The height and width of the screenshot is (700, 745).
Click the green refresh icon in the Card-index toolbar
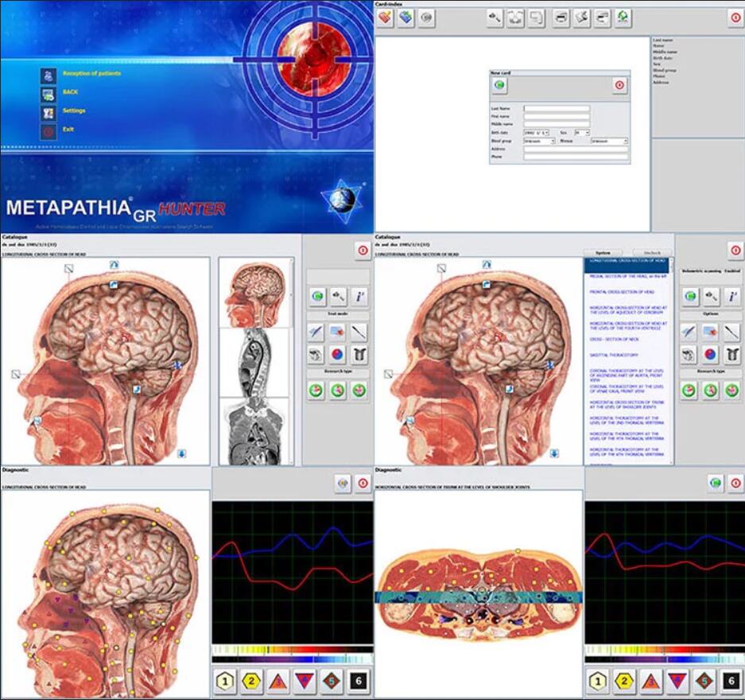(x=623, y=17)
